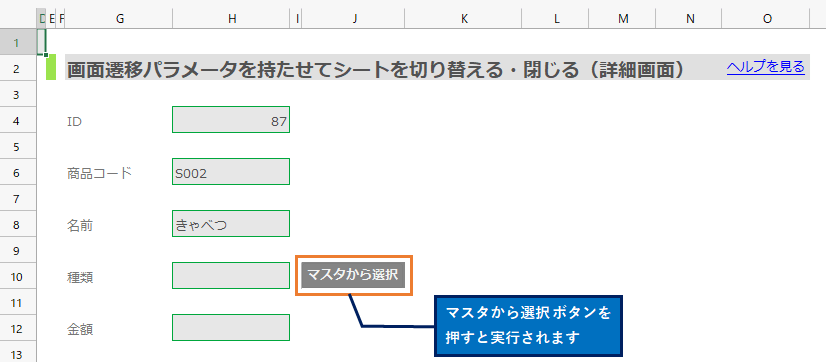Select column N header
The width and height of the screenshot is (826, 362).
point(689,18)
